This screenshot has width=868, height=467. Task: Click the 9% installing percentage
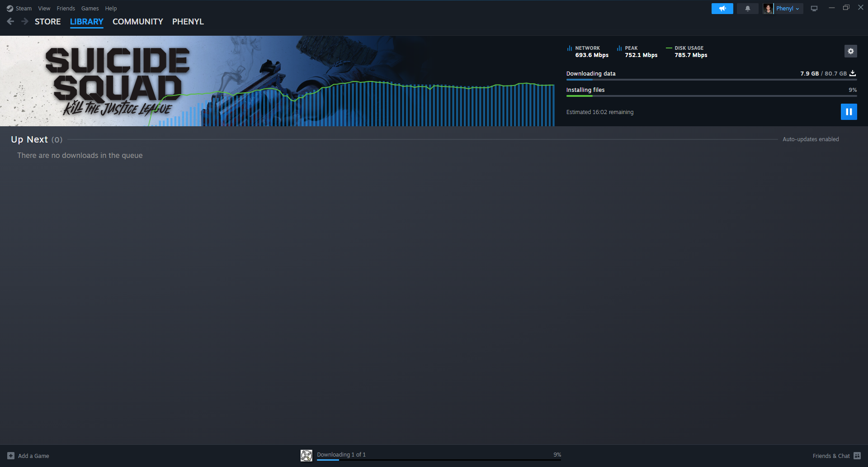[x=853, y=90]
